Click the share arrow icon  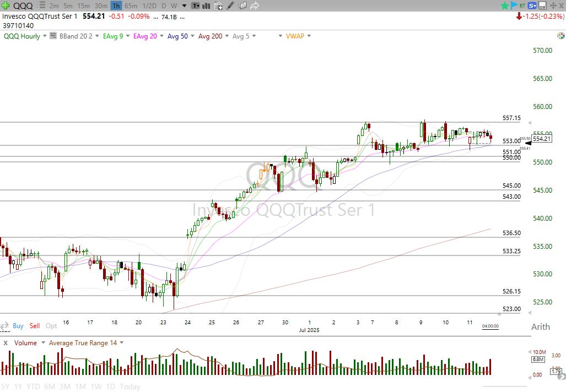click(x=255, y=6)
